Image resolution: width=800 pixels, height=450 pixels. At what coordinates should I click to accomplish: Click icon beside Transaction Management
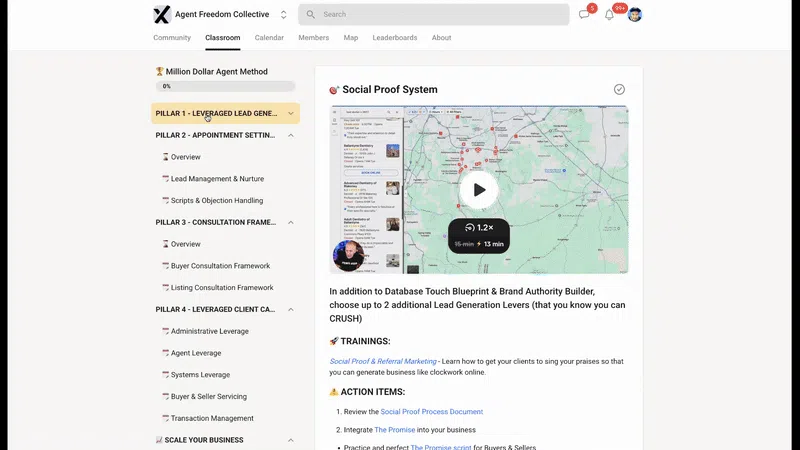165,418
